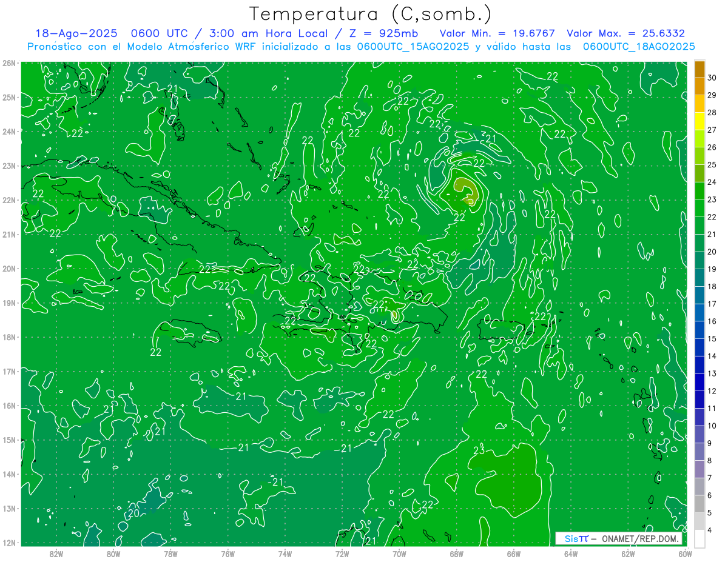Click the 15N latitude axis label
This screenshot has width=728, height=562.
click(9, 440)
